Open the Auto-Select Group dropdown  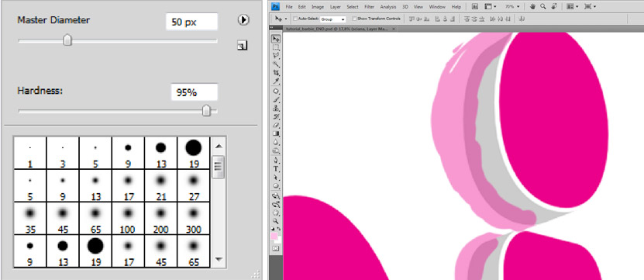click(333, 19)
